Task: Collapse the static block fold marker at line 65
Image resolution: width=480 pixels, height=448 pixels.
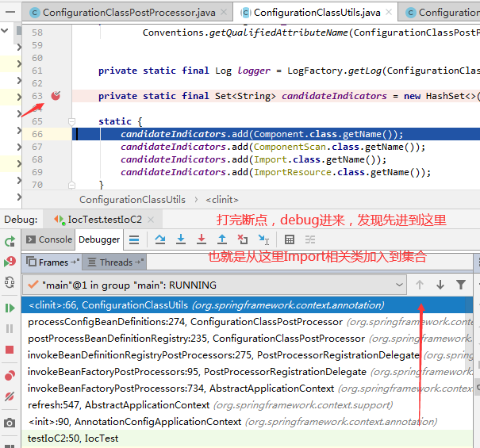Action: tap(71, 121)
